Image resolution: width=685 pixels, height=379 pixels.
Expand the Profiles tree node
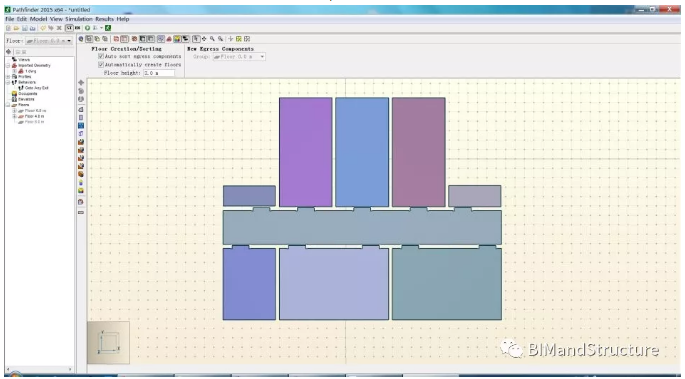pos(8,77)
